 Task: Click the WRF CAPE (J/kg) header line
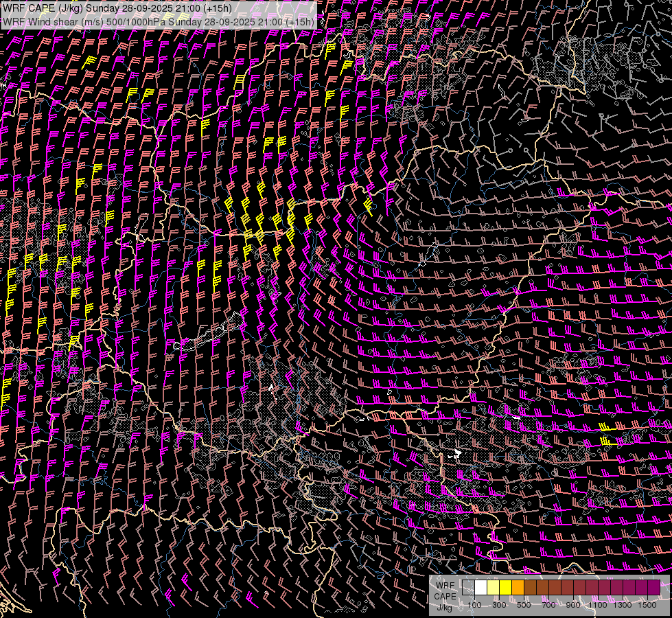coord(117,9)
